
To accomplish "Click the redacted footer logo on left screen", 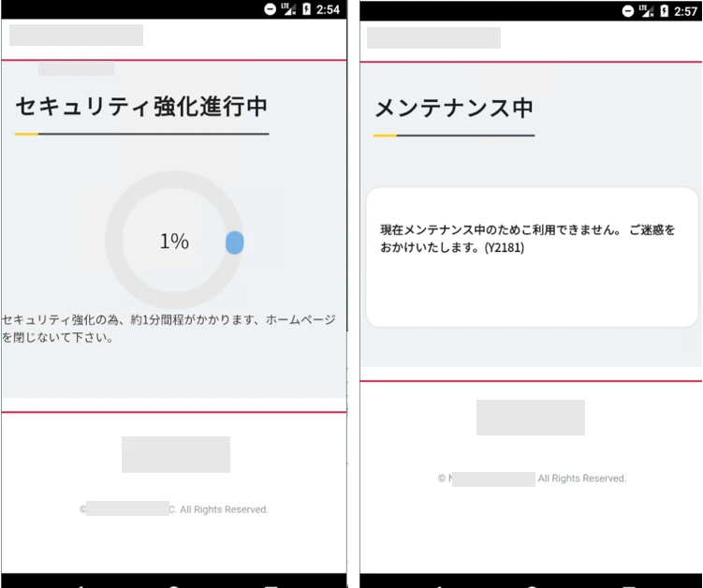I will (x=176, y=454).
